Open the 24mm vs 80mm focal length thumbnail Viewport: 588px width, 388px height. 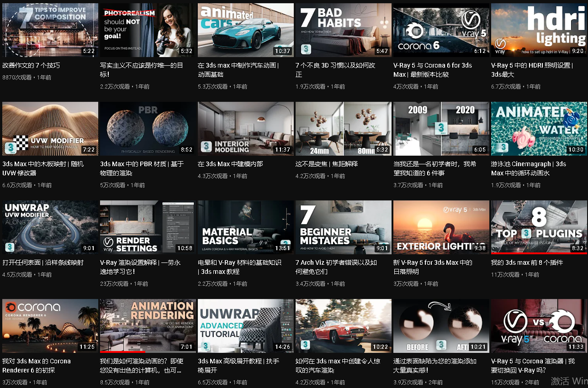344,129
